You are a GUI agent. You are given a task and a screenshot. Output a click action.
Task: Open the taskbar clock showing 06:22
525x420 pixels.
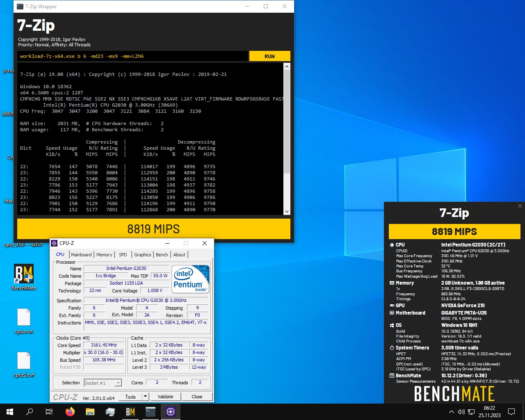click(489, 412)
